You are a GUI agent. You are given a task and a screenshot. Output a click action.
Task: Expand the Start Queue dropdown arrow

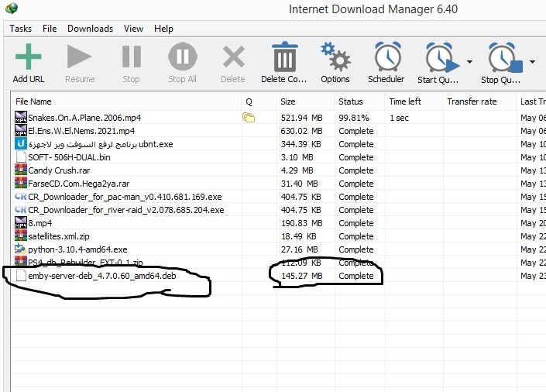tap(469, 62)
